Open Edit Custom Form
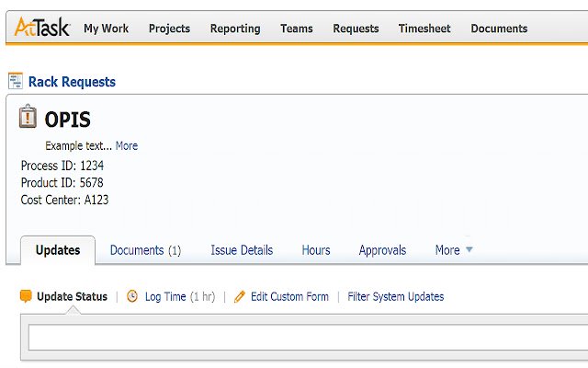The height and width of the screenshot is (368, 588). [289, 296]
